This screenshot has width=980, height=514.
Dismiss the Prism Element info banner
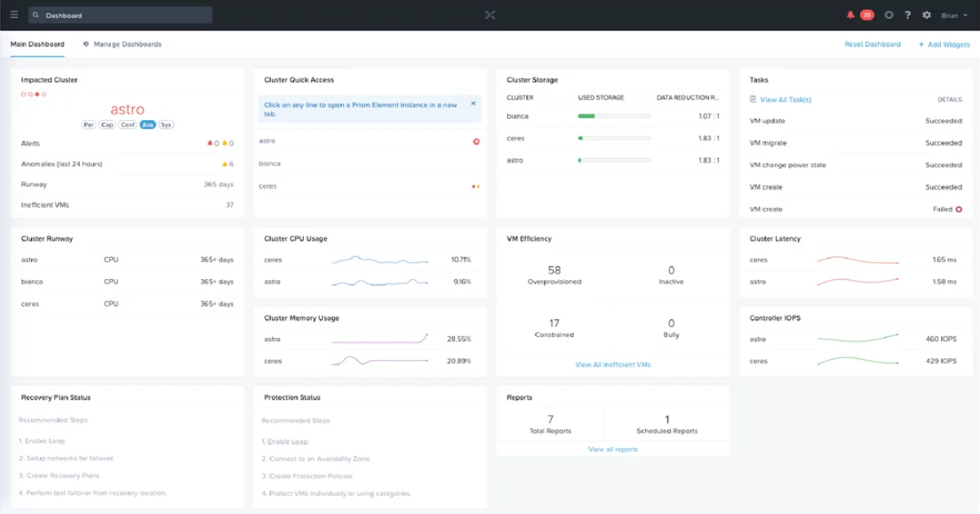tap(473, 104)
